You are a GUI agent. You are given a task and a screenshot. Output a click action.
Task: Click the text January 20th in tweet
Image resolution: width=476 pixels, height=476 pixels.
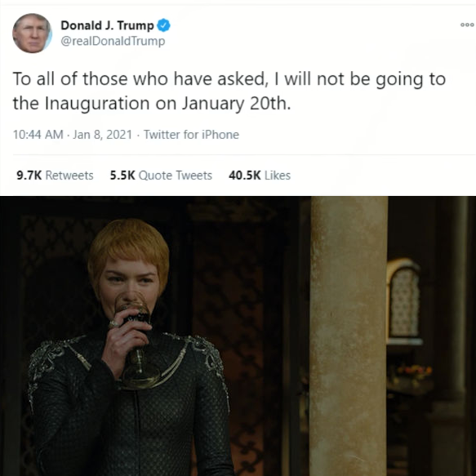point(234,104)
